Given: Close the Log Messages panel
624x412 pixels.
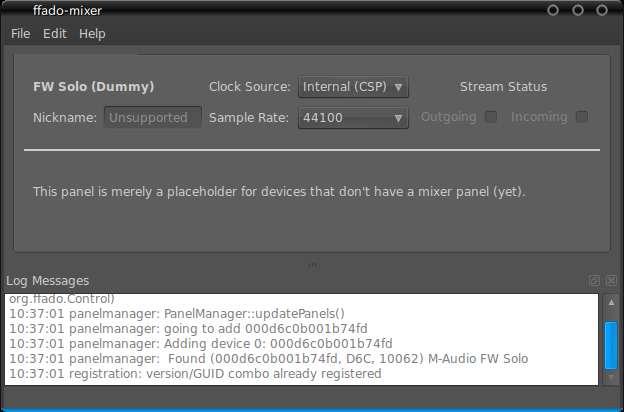Looking at the screenshot, I should 611,281.
